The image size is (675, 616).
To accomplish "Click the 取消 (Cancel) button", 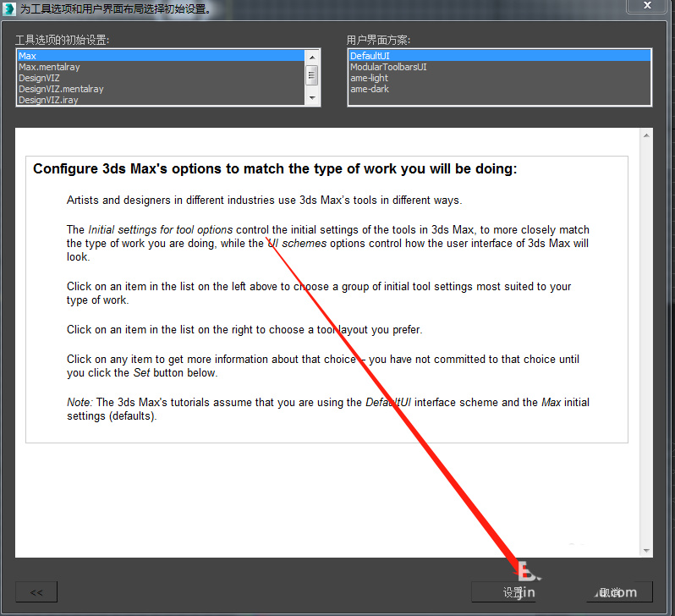I will point(620,592).
